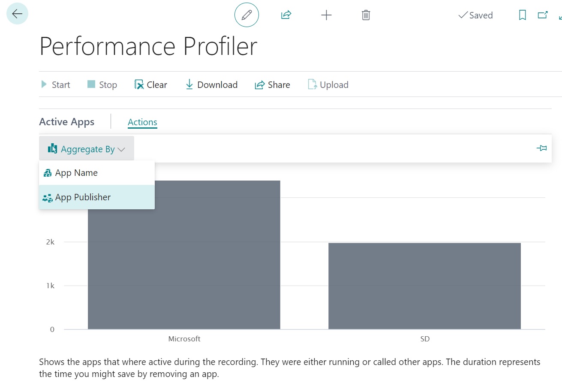
Task: Switch to the Actions tab
Action: 142,122
